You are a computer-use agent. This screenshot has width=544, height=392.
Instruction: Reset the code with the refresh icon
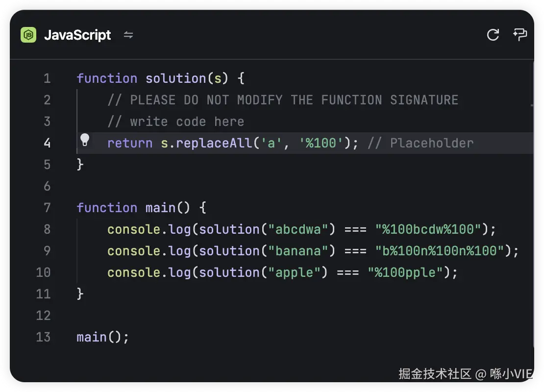[x=493, y=35]
